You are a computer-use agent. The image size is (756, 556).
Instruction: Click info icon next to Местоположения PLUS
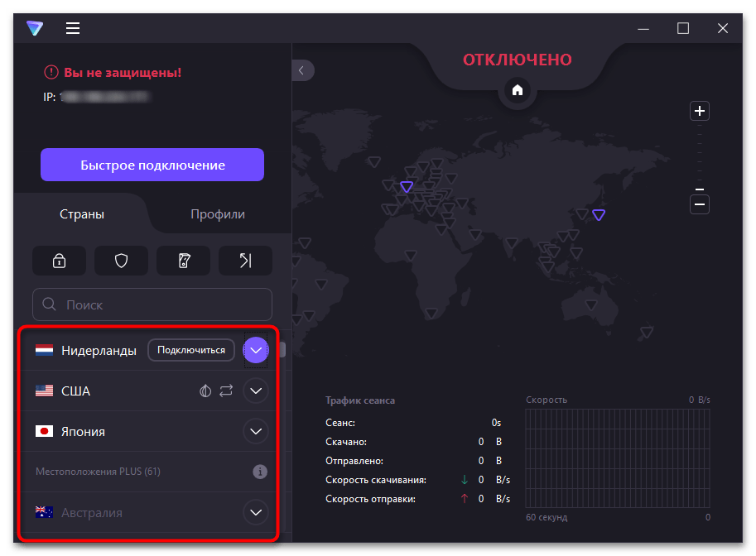260,472
